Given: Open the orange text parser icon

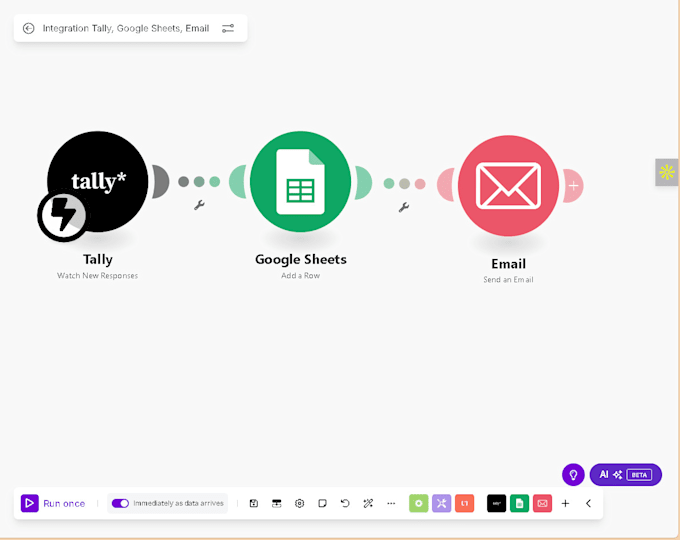Looking at the screenshot, I should 464,503.
